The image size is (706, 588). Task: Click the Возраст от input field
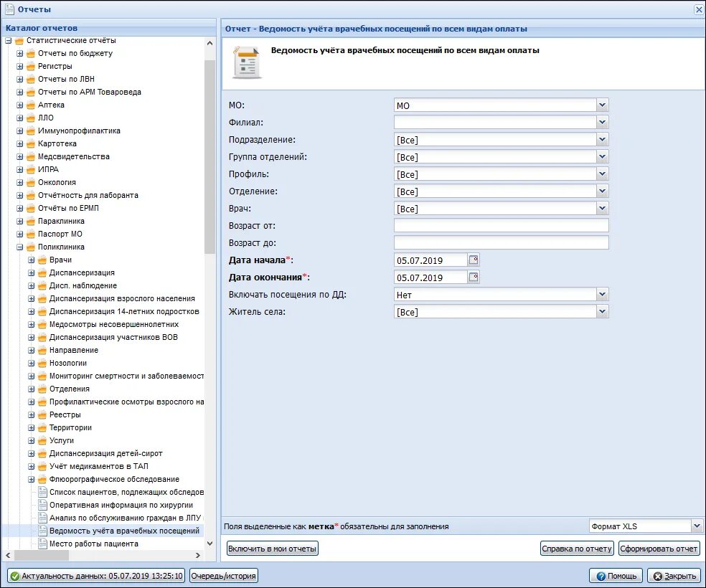[x=501, y=225]
